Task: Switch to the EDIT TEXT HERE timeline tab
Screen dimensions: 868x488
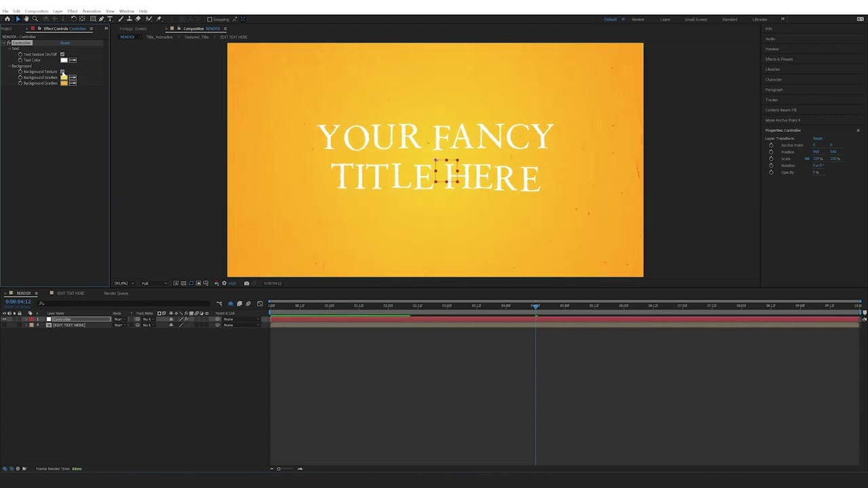Action: tap(70, 293)
